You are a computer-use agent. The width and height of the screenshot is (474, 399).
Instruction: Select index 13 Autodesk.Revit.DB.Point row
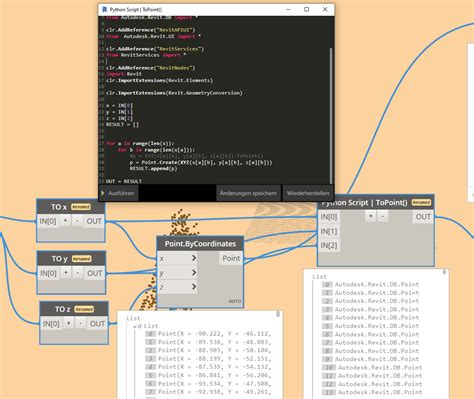click(x=372, y=392)
